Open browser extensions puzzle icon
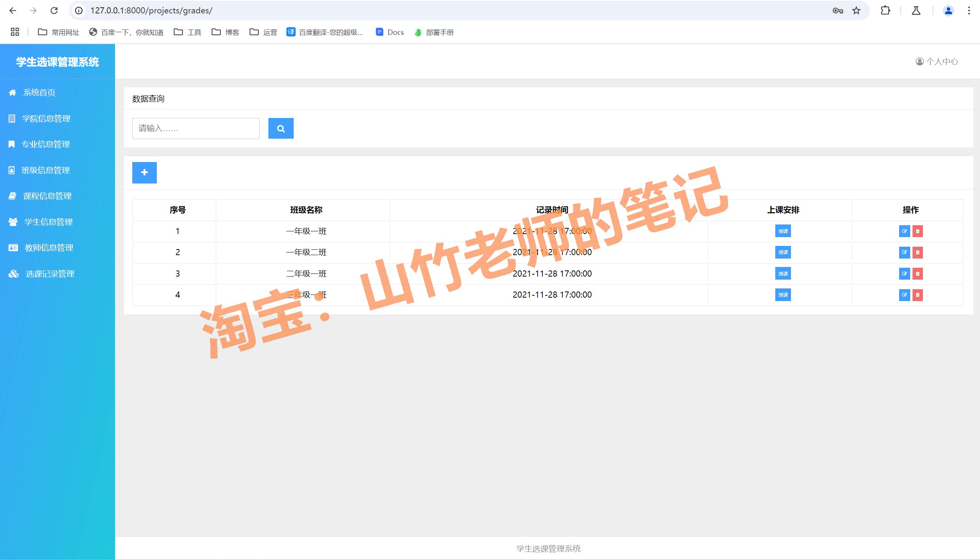Screen dimensions: 980x560 click(x=885, y=11)
